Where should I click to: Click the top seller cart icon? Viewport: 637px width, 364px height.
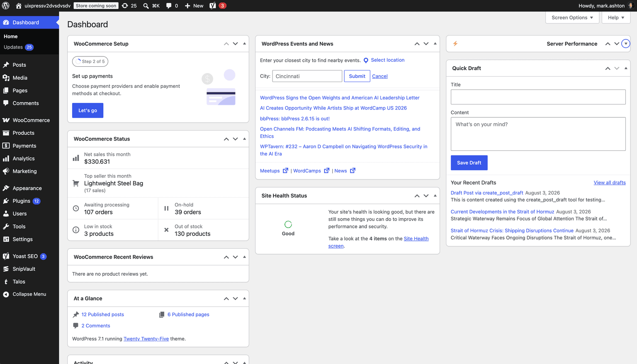click(76, 183)
